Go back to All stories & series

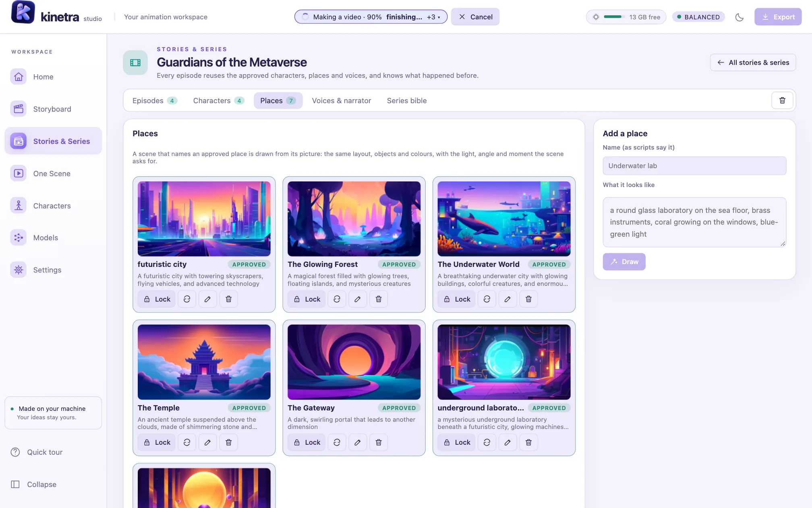click(x=753, y=62)
